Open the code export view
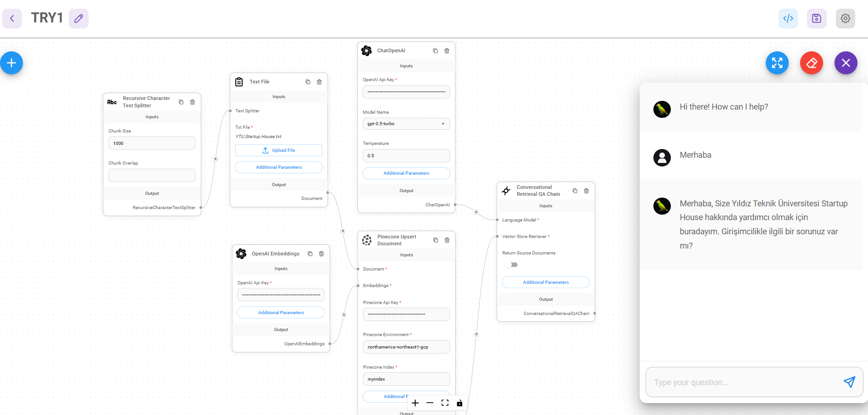The height and width of the screenshot is (415, 868). tap(788, 18)
